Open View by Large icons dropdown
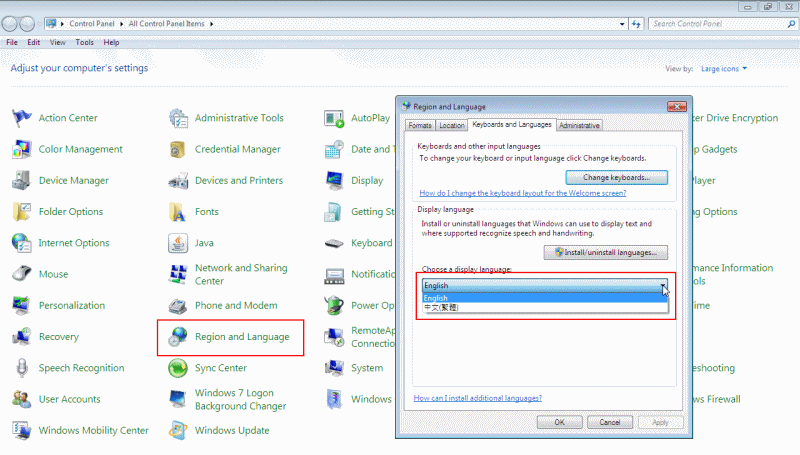The image size is (800, 455). 724,68
